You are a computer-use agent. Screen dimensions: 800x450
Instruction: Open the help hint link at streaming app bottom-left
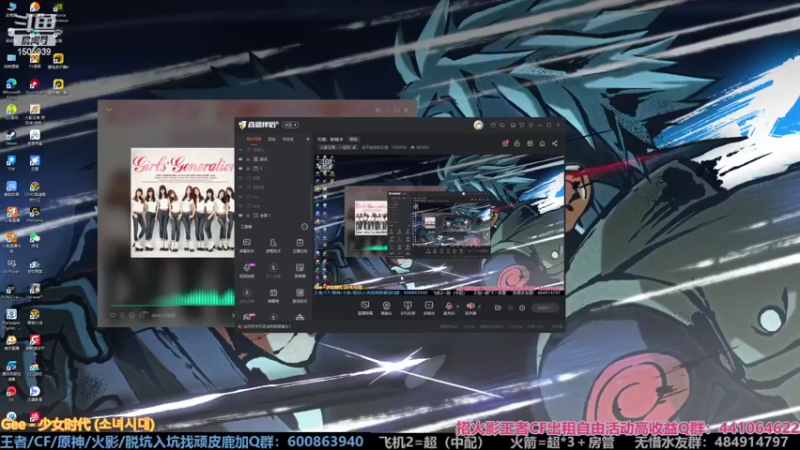[x=265, y=327]
